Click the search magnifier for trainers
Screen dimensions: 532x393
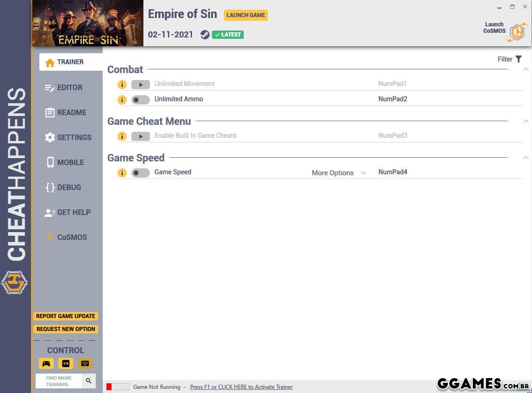point(89,381)
